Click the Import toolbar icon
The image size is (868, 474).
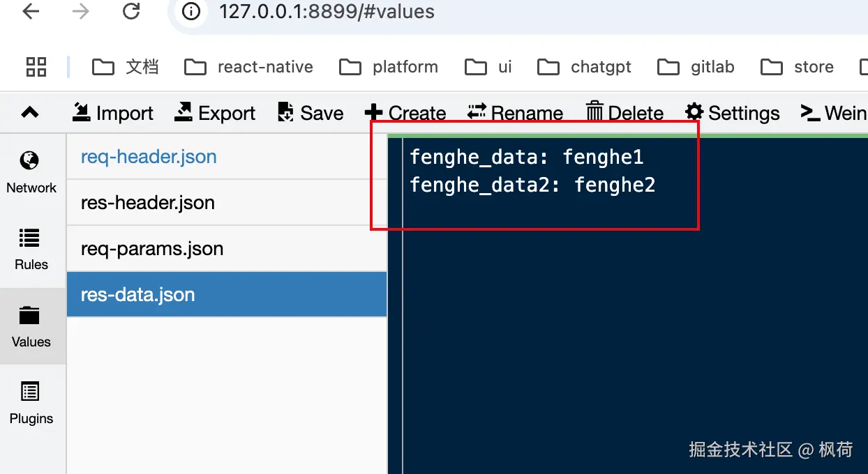(x=82, y=112)
